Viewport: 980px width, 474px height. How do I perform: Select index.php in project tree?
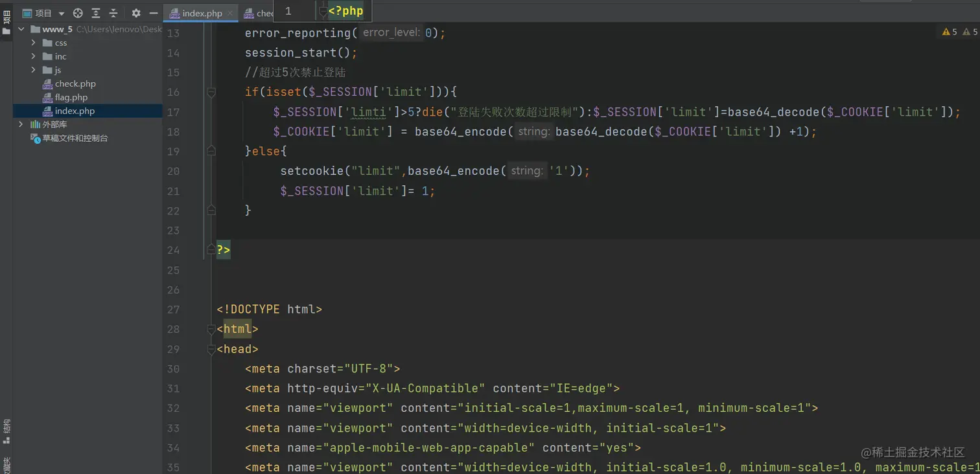75,111
